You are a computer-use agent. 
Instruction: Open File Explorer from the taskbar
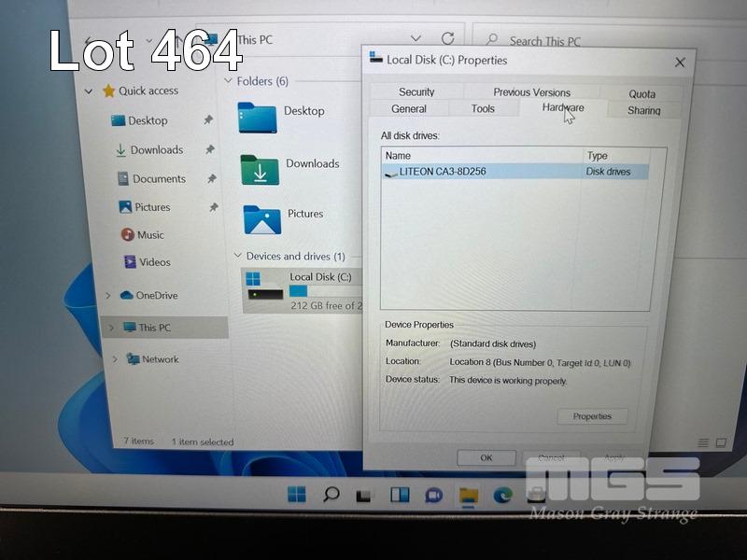coord(468,495)
